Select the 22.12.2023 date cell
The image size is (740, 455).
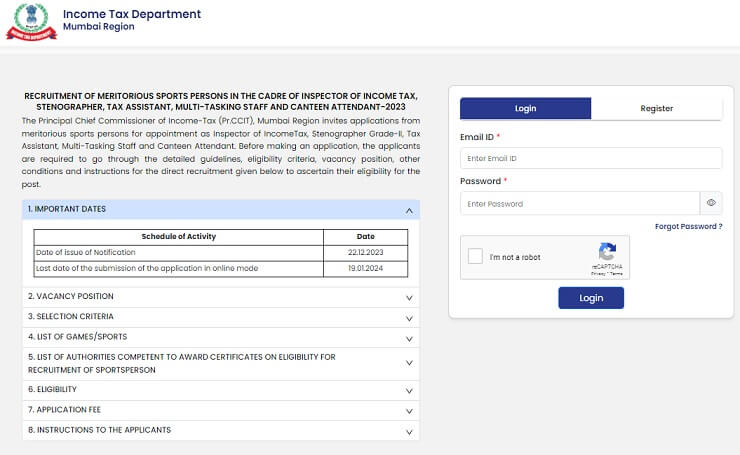[x=366, y=253]
